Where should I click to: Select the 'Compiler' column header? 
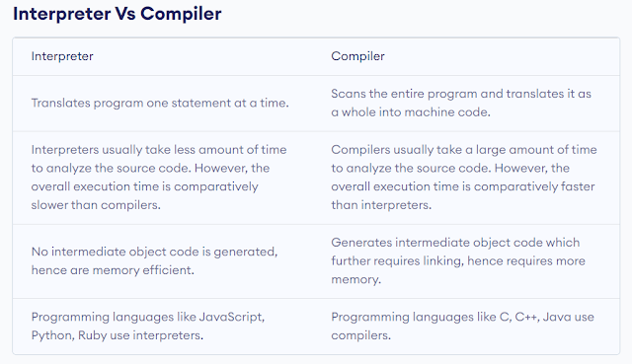(357, 56)
